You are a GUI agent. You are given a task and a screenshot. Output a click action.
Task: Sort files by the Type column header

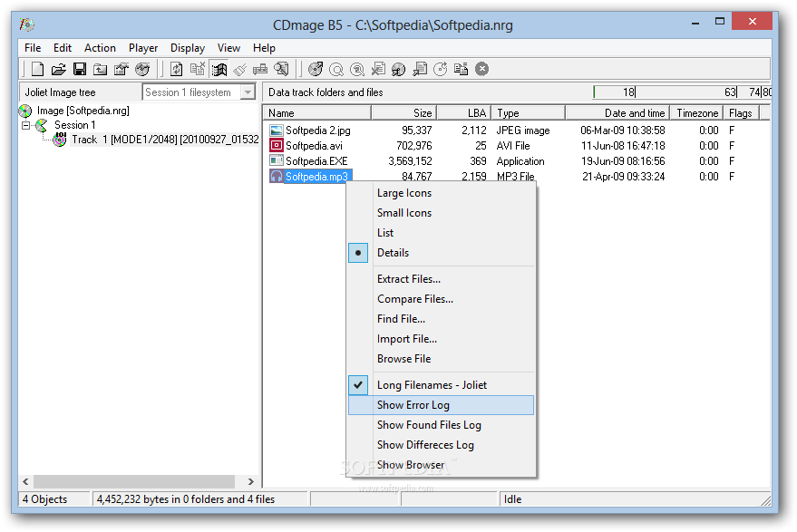529,112
